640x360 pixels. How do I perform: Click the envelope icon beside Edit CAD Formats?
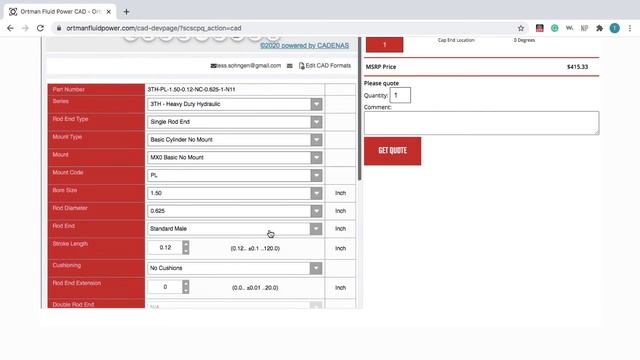(x=289, y=66)
